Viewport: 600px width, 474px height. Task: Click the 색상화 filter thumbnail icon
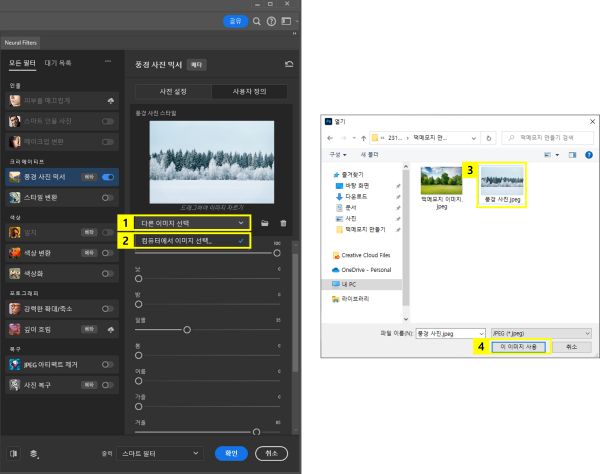point(15,274)
